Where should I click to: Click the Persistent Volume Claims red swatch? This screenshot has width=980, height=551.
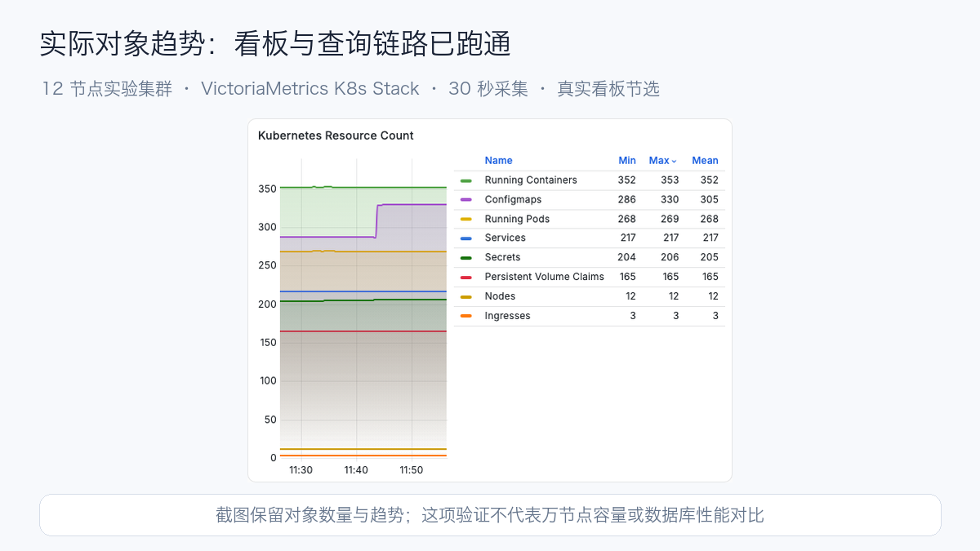466,277
